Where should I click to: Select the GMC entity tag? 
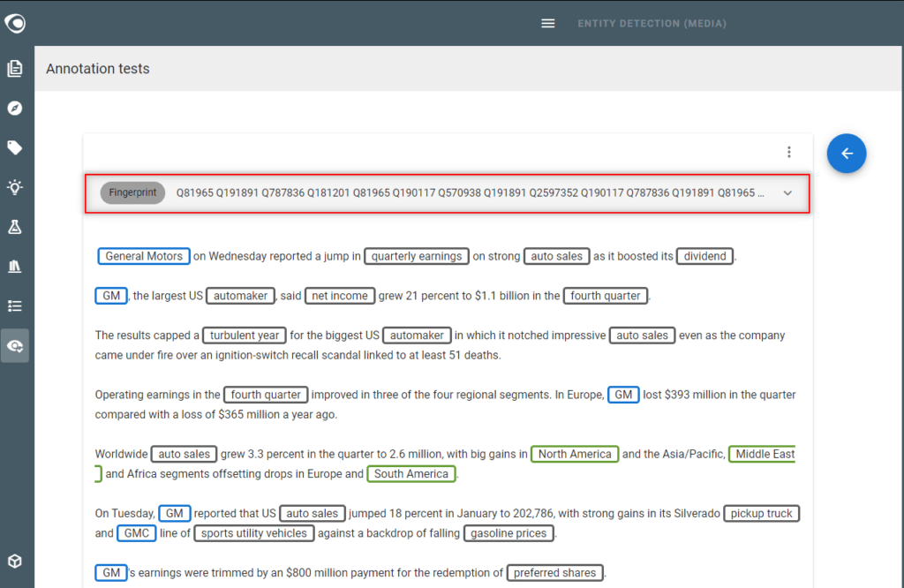(x=136, y=533)
